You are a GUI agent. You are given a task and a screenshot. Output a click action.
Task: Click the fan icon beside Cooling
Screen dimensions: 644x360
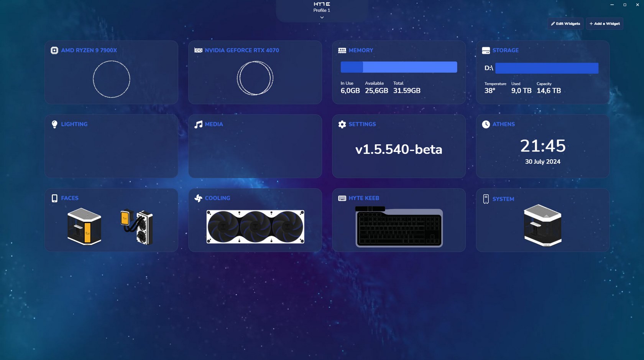198,198
